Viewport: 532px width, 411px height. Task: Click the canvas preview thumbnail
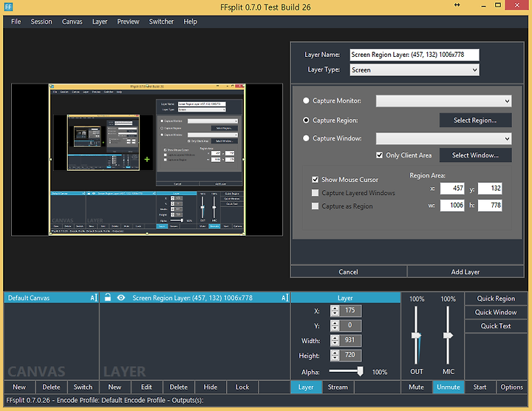point(147,160)
